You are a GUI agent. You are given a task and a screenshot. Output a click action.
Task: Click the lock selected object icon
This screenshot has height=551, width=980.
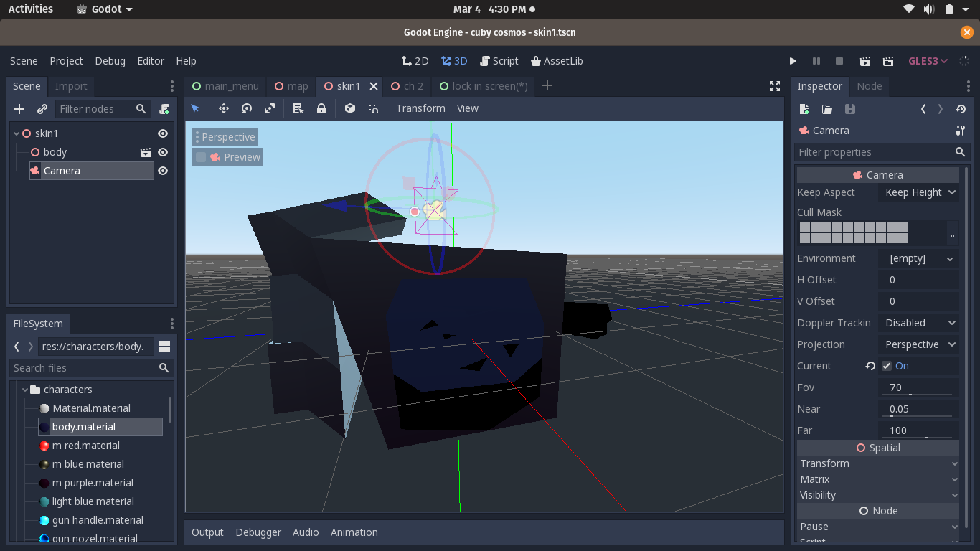[x=321, y=108]
